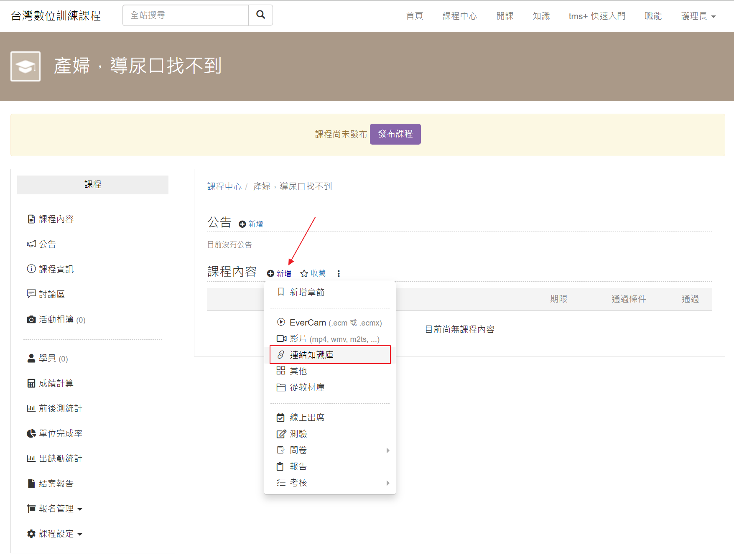
Task: Open tms+ 快速入門 link
Action: (x=597, y=16)
